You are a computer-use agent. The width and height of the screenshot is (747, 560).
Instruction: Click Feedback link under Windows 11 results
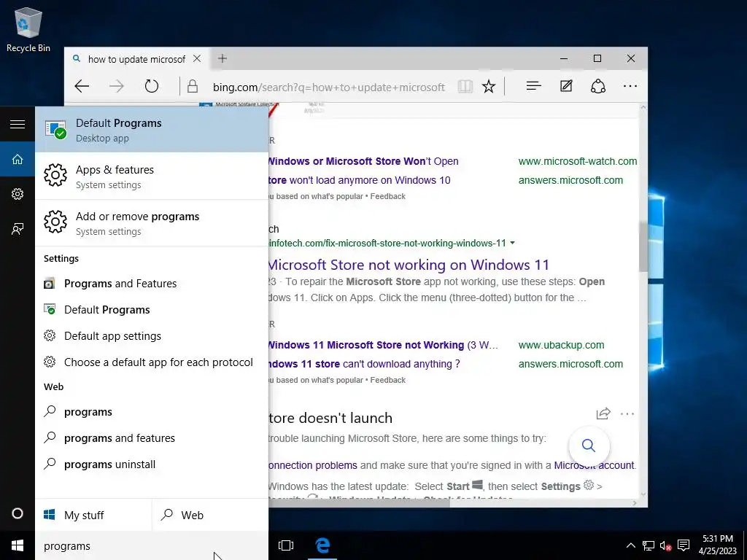tap(388, 380)
